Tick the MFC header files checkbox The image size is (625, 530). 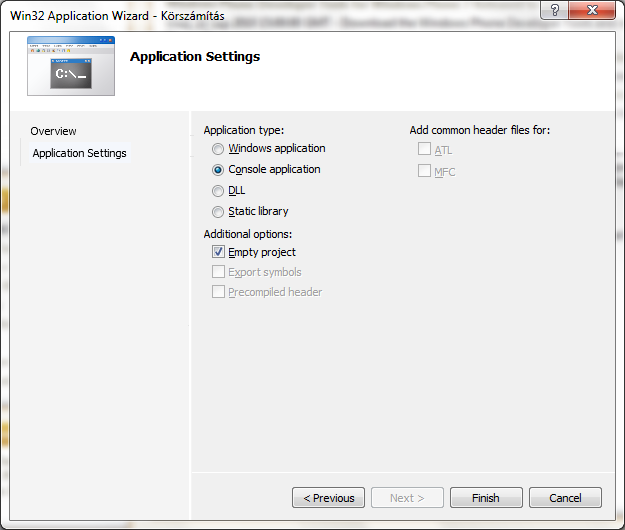click(x=424, y=171)
